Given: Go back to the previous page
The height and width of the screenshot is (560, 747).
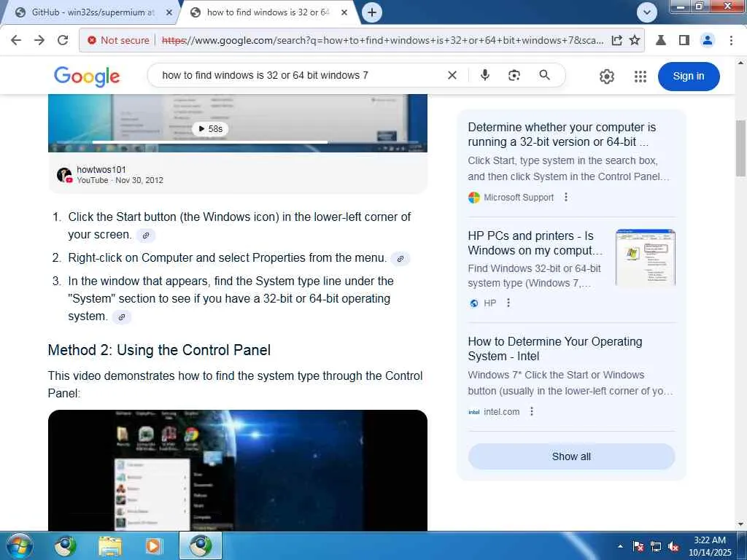Looking at the screenshot, I should tap(16, 40).
